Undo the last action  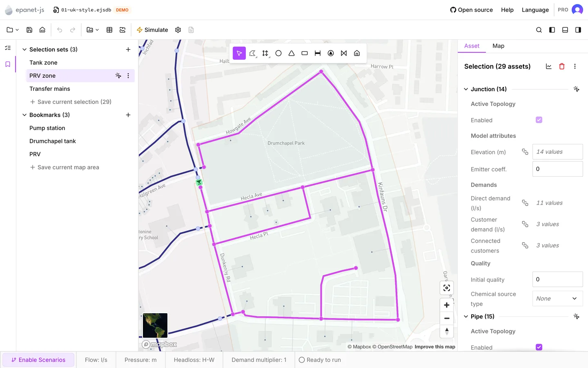(x=60, y=30)
